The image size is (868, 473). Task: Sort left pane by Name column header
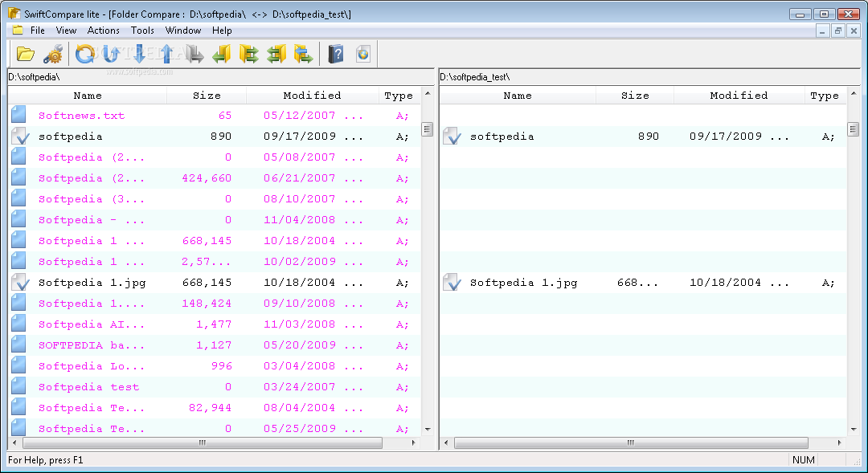[88, 95]
